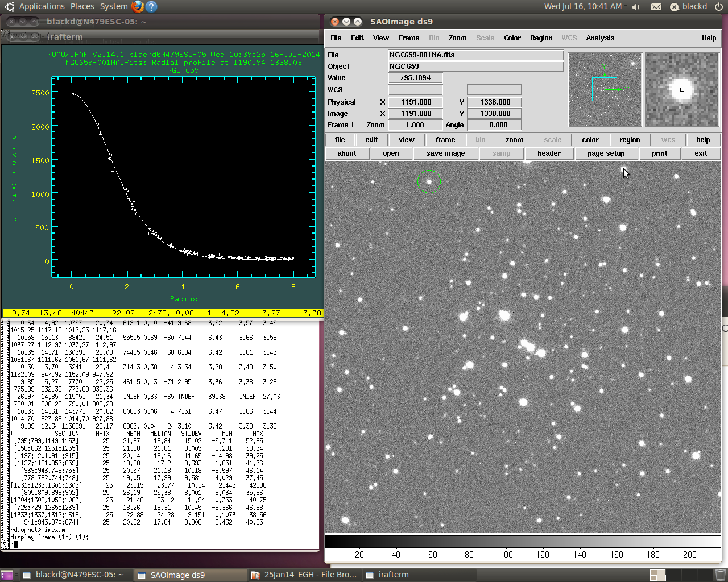Open the Region menu in ds9

541,38
